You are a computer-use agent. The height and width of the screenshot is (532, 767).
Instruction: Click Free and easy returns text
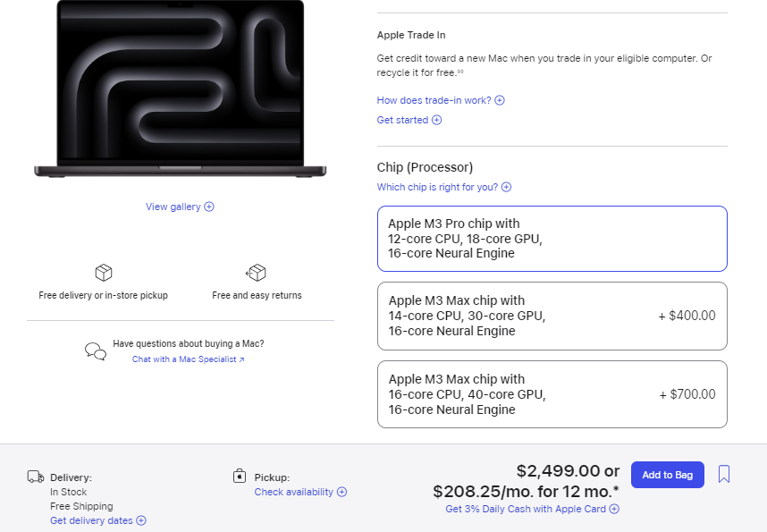tap(257, 295)
